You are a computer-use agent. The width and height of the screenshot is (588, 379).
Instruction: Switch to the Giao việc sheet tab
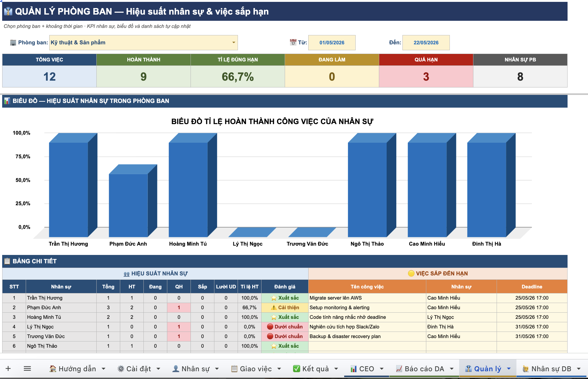(x=252, y=369)
